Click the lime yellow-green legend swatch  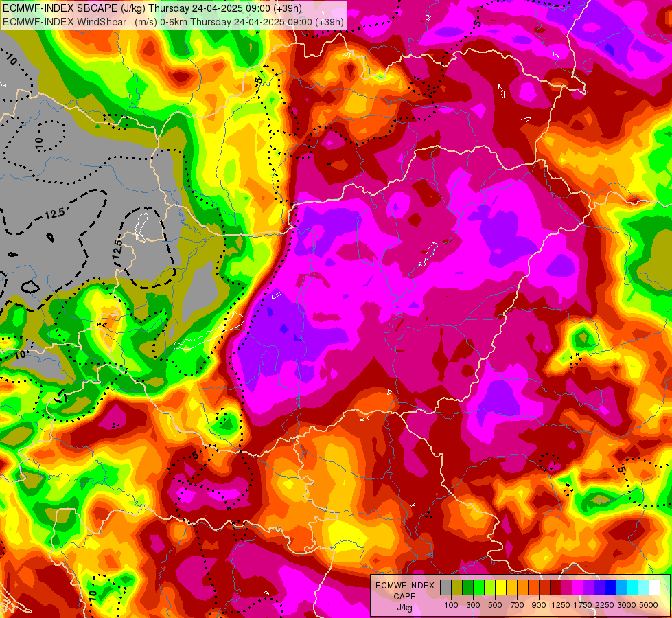click(x=490, y=588)
